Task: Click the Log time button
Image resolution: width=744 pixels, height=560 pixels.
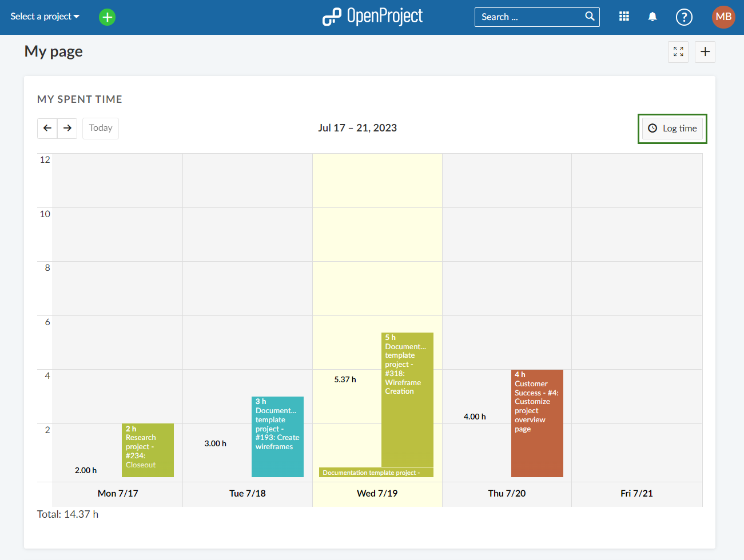Action: click(x=672, y=129)
